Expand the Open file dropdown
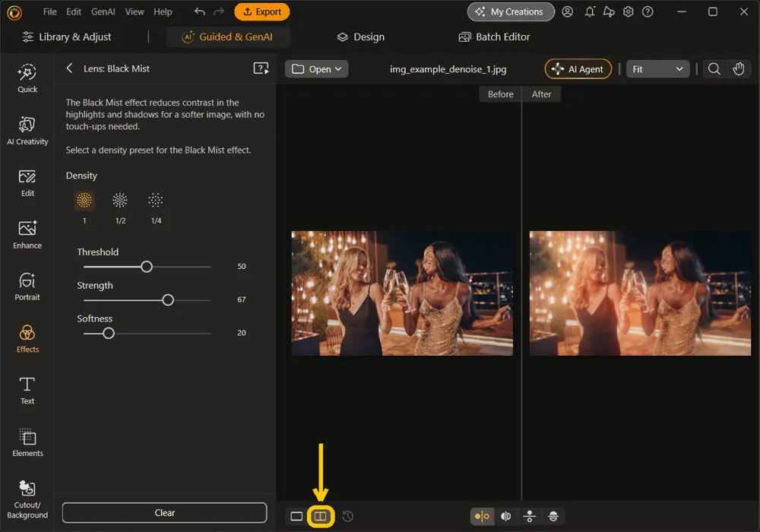This screenshot has height=532, width=760. [316, 69]
